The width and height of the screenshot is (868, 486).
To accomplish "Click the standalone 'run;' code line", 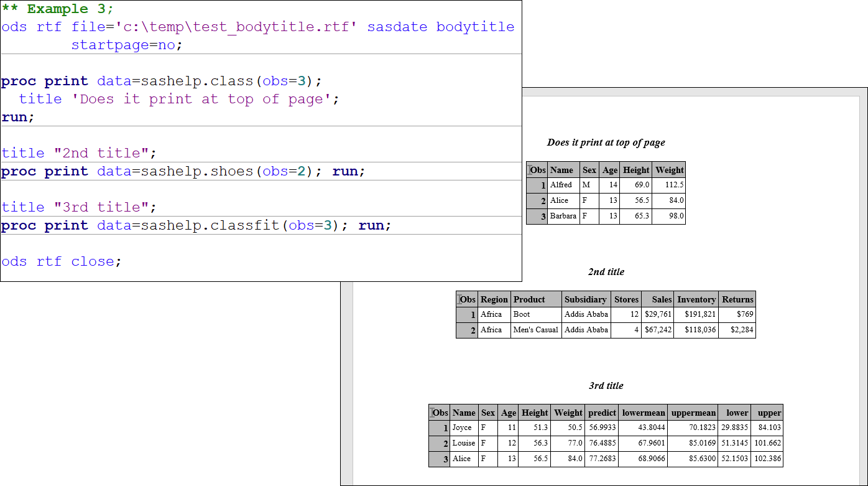I will pyautogui.click(x=18, y=117).
